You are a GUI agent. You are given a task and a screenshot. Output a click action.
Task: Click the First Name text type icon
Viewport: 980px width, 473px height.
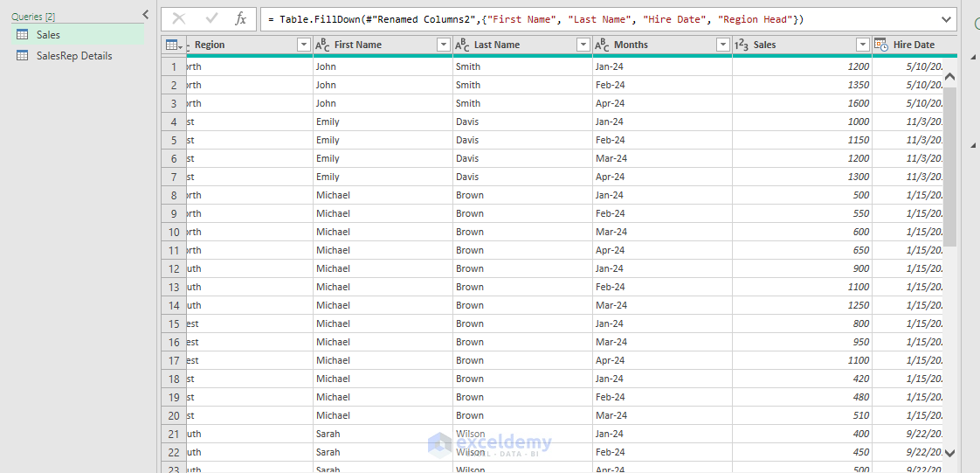tap(322, 45)
